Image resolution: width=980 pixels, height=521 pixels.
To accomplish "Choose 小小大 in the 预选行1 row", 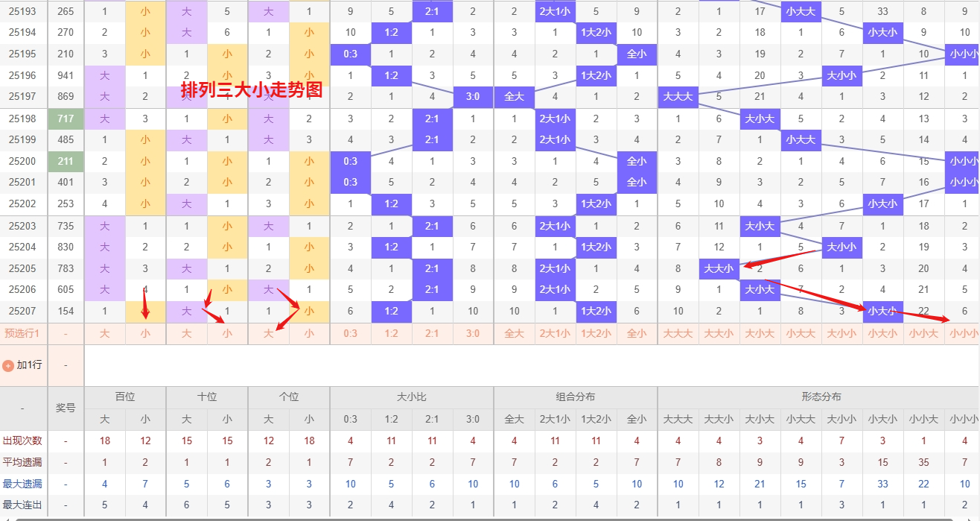I will click(x=923, y=334).
